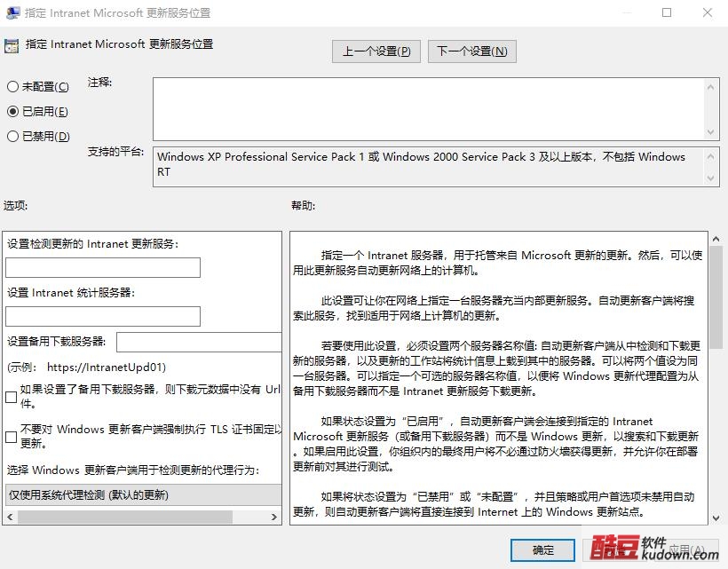Viewport: 728px width, 569px height.
Task: Click the supported platform text 'Windows XP Professional Service Pack 1'
Action: [x=260, y=157]
